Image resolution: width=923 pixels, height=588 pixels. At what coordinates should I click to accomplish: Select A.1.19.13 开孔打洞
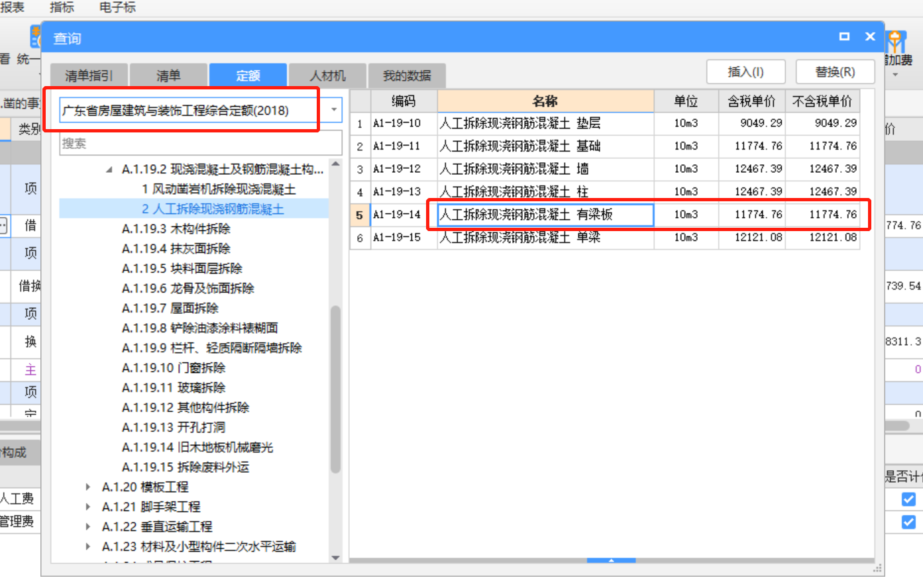pyautogui.click(x=174, y=428)
